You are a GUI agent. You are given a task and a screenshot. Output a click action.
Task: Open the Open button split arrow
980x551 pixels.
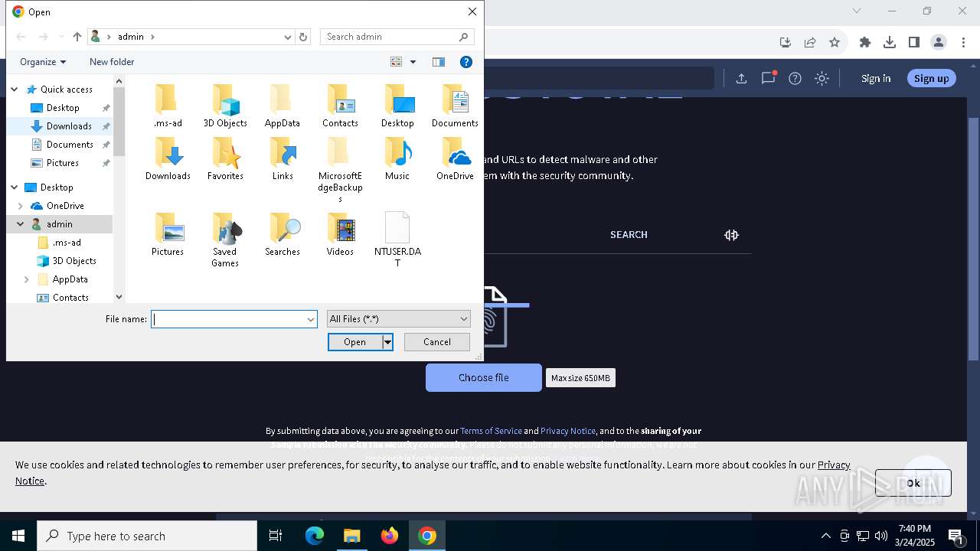(388, 342)
